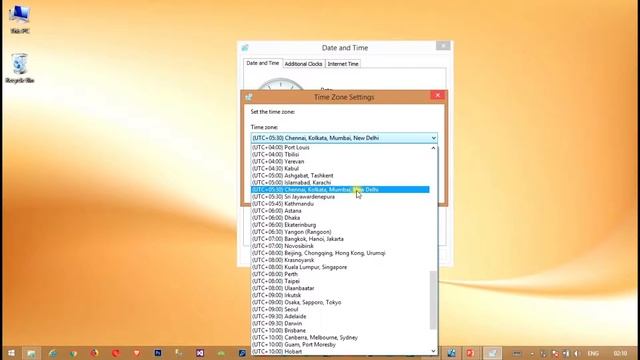Click the Windows Start button
640x360 pixels.
coord(11,353)
